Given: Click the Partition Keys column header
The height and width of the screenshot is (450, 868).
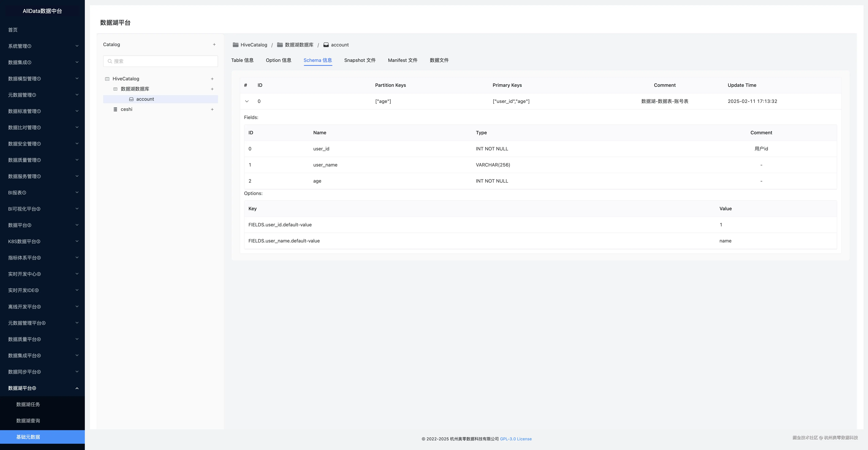Looking at the screenshot, I should click(x=391, y=85).
